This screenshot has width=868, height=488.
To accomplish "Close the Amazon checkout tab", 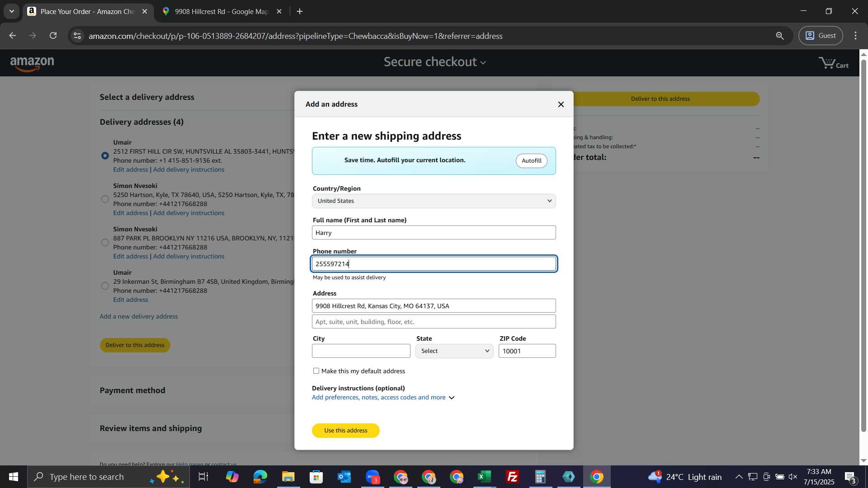I will point(145,12).
